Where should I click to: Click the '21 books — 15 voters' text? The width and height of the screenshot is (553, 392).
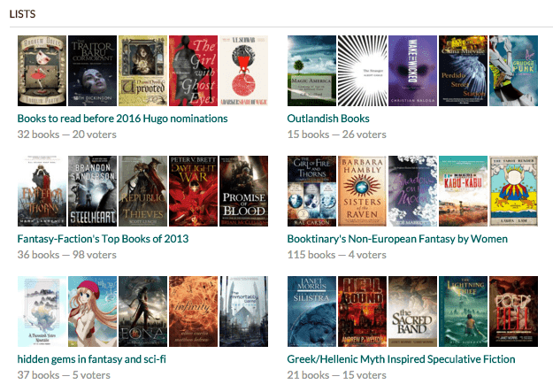coord(336,375)
